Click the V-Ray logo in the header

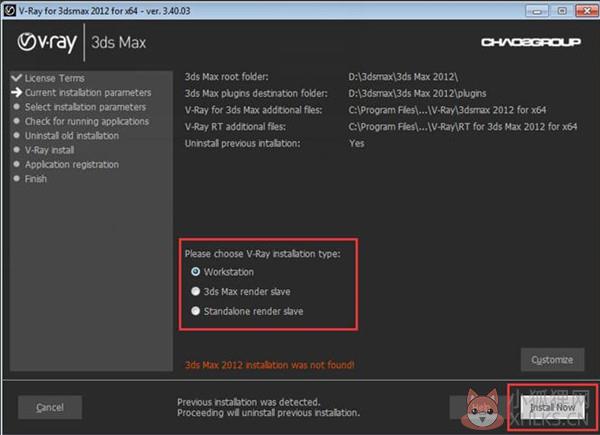click(x=47, y=42)
